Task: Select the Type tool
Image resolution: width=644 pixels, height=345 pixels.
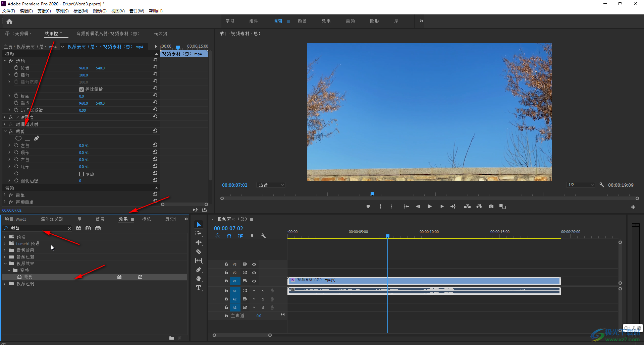Action: pyautogui.click(x=199, y=288)
